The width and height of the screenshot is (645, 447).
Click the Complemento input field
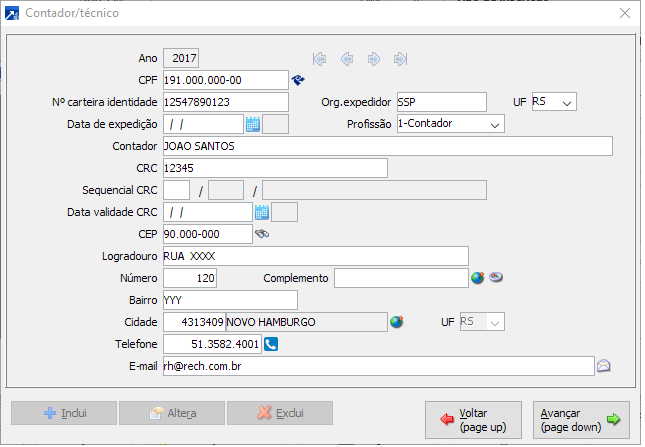401,278
